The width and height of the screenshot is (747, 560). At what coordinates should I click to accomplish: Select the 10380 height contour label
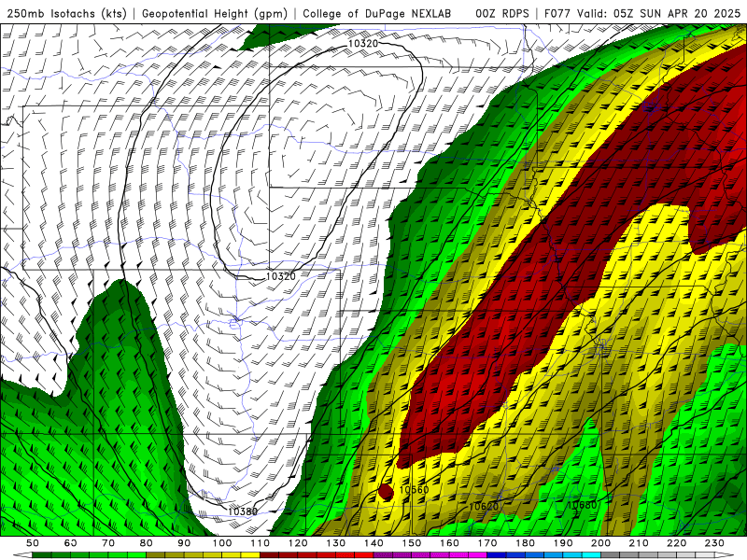243,511
